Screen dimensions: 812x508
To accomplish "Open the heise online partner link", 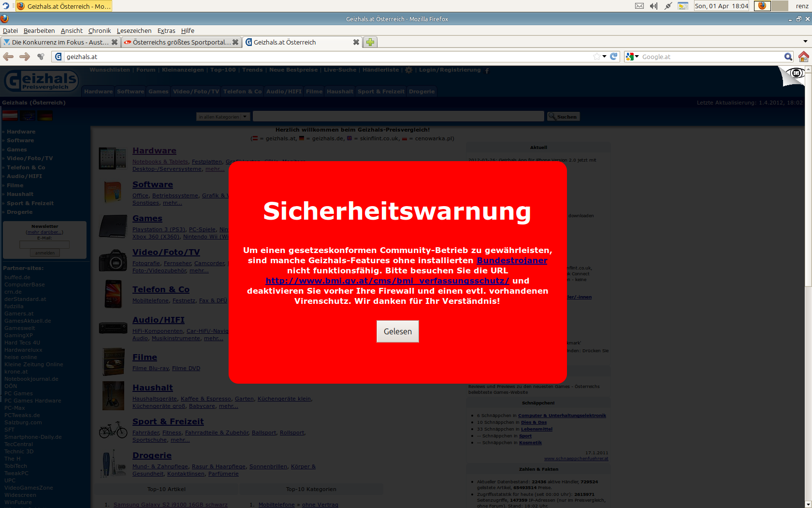I will [21, 357].
